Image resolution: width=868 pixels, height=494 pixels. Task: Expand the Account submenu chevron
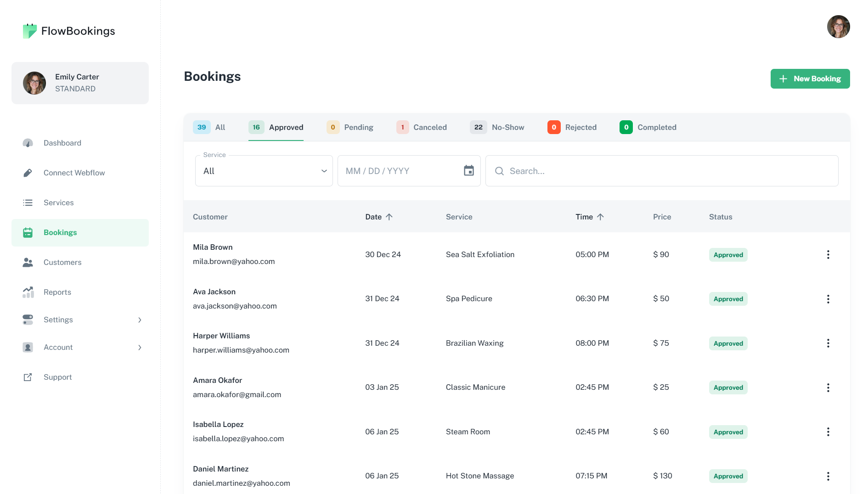[x=140, y=348]
